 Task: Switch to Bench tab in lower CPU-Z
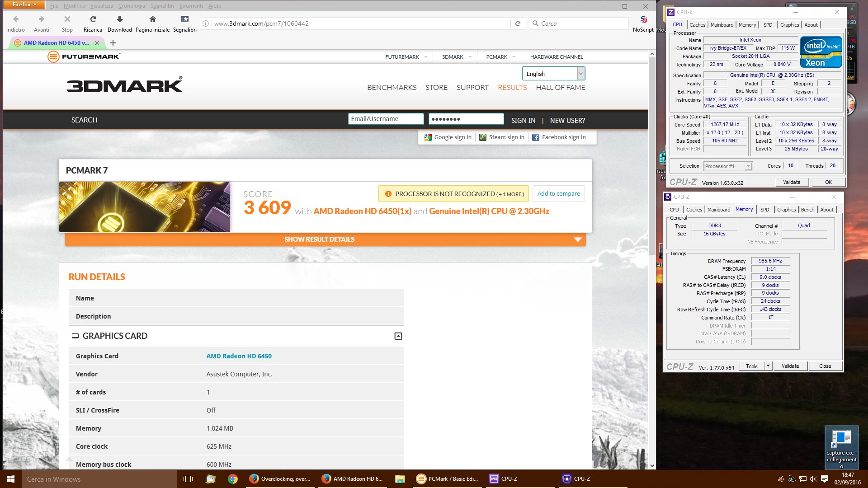(x=808, y=210)
